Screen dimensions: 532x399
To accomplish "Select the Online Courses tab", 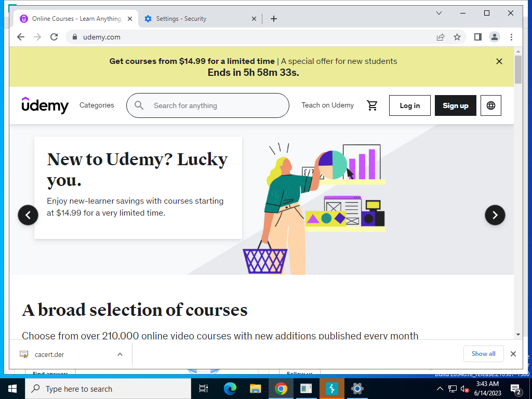I will click(75, 19).
